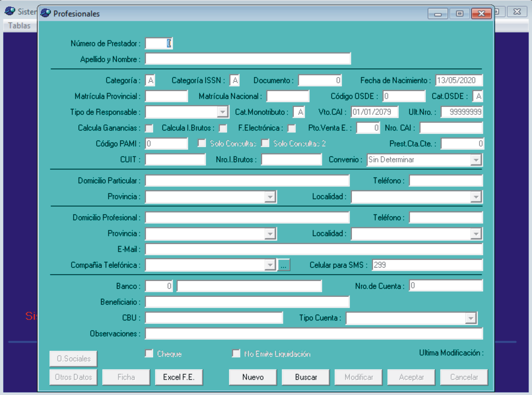
Task: Click the Apellido y Nombre field
Action: [248, 59]
